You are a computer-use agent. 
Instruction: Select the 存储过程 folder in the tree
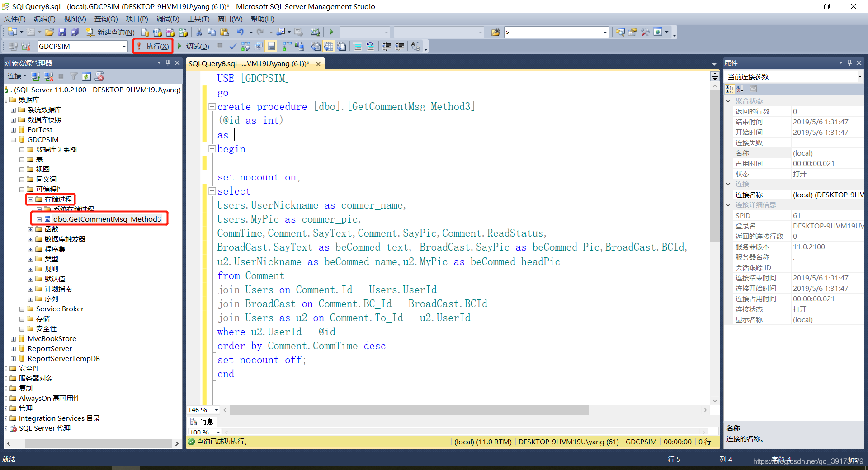pos(58,199)
